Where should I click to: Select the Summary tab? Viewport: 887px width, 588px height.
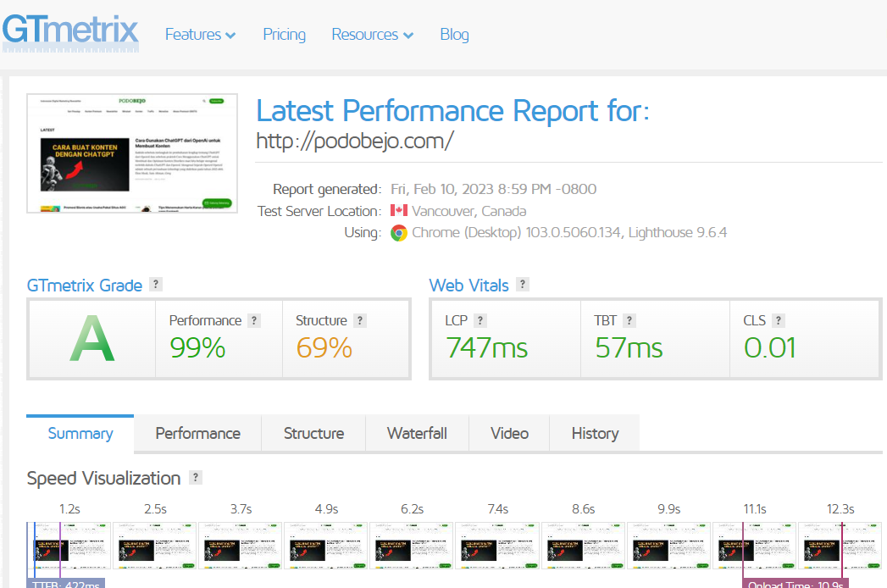coord(80,434)
